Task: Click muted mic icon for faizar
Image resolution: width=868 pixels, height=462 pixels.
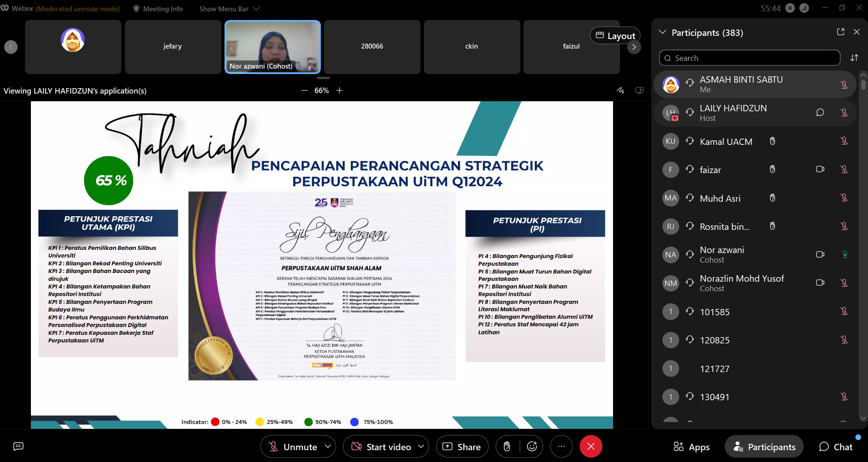Action: pyautogui.click(x=844, y=169)
